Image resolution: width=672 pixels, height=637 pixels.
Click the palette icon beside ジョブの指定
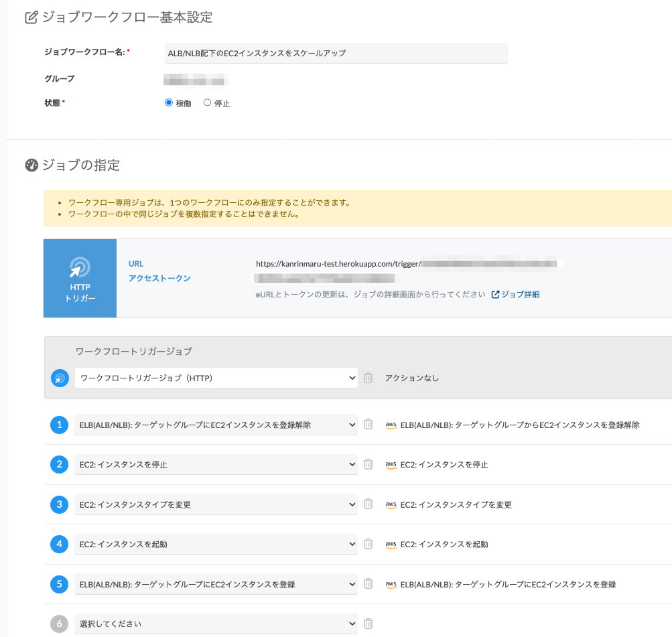click(x=31, y=165)
